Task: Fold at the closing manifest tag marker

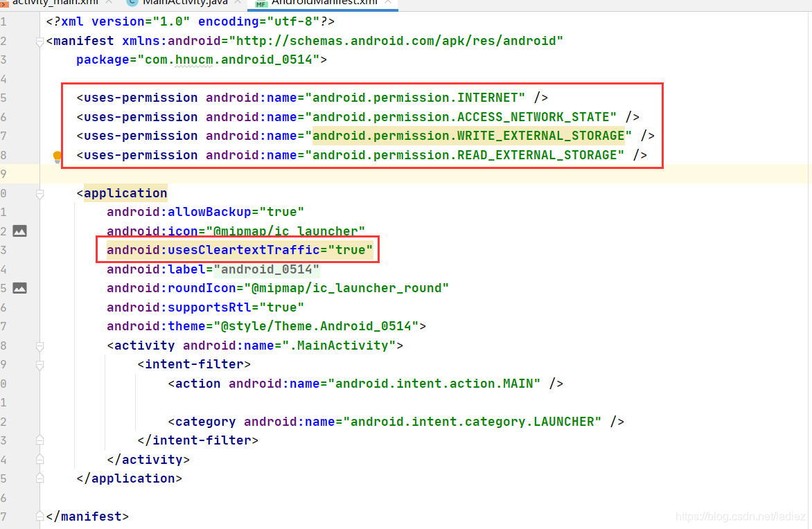Action: pos(40,517)
